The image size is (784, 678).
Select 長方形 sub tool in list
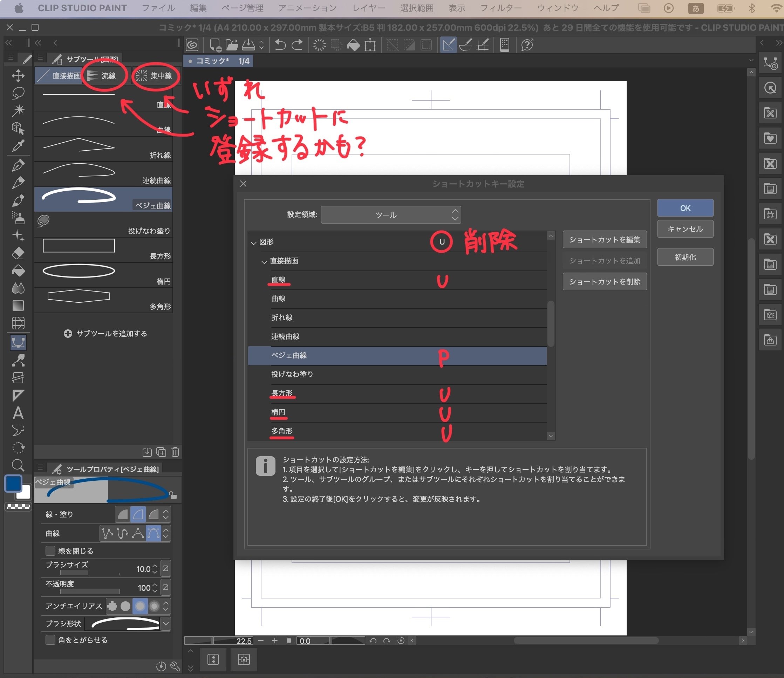click(103, 249)
